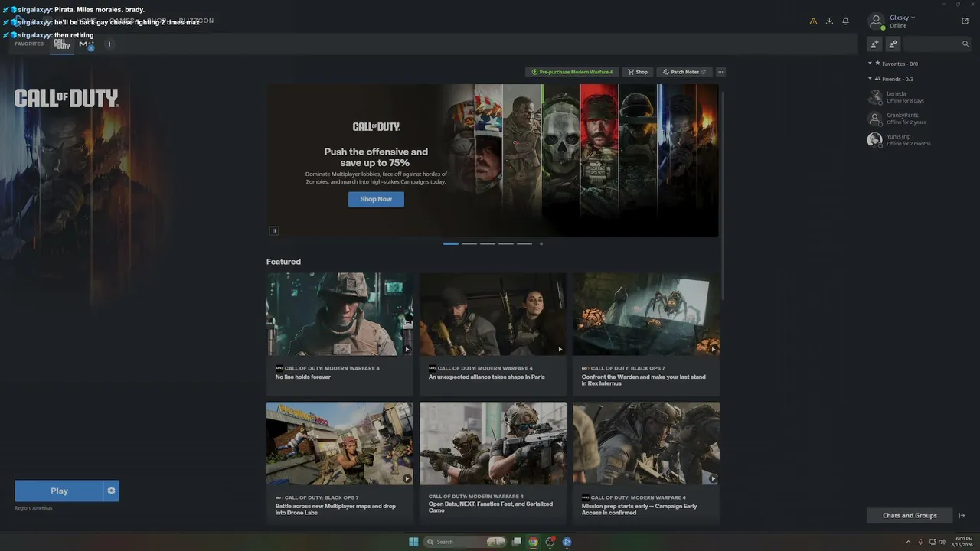This screenshot has width=980, height=551.
Task: Open Play options gear button
Action: 111,491
